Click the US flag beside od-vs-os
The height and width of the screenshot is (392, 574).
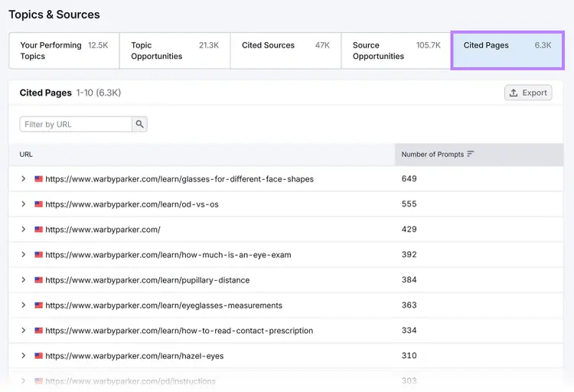point(38,204)
